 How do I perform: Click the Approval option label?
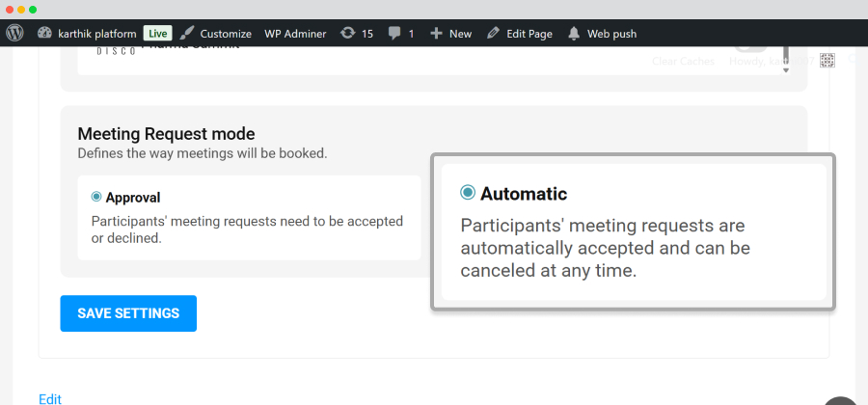(x=133, y=198)
